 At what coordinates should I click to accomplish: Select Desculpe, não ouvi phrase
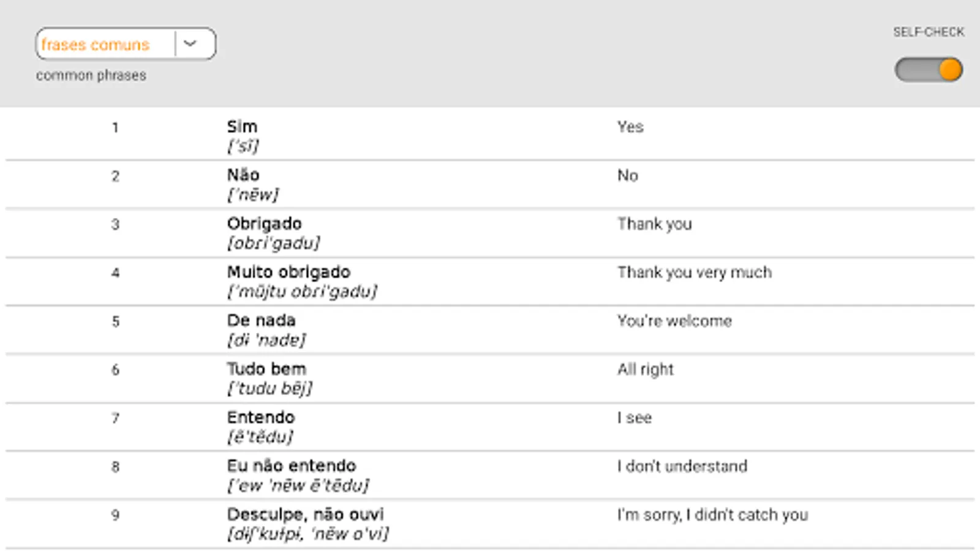pos(305,514)
